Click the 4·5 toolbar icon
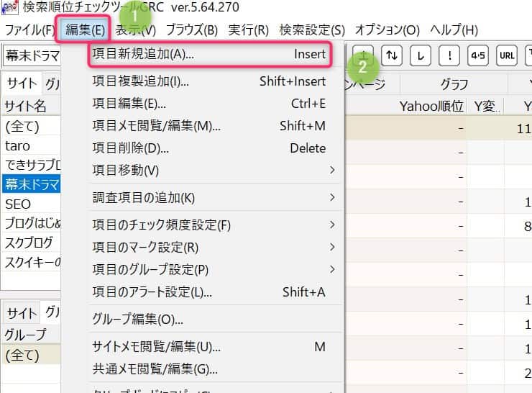The width and height of the screenshot is (532, 393). point(478,55)
